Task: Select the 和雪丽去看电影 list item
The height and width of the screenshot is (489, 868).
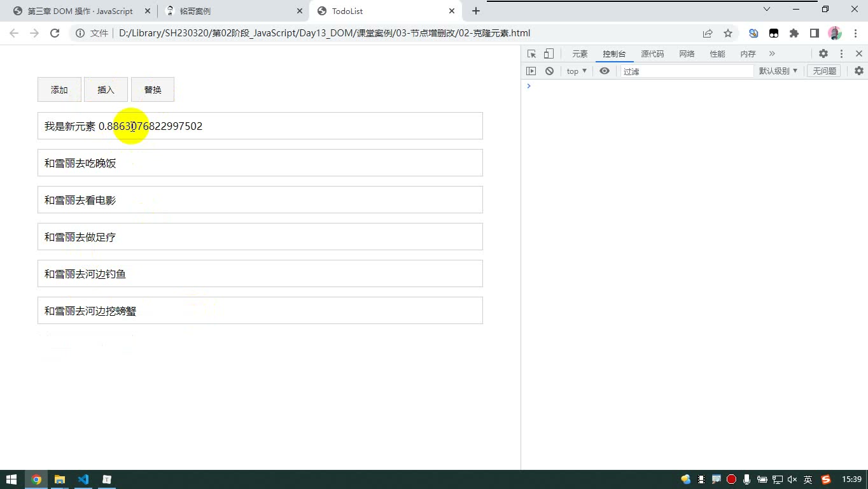Action: coord(260,200)
